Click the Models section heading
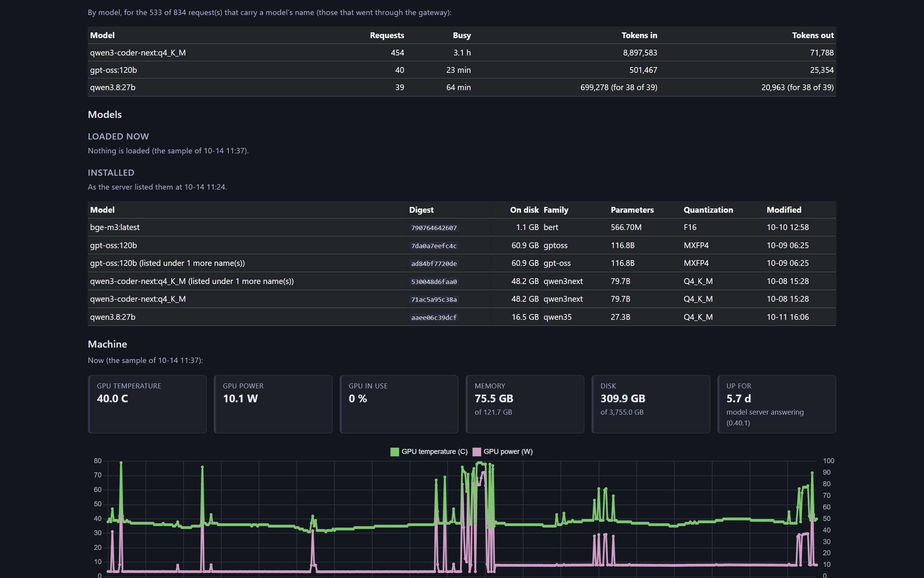The image size is (924, 578). point(105,115)
